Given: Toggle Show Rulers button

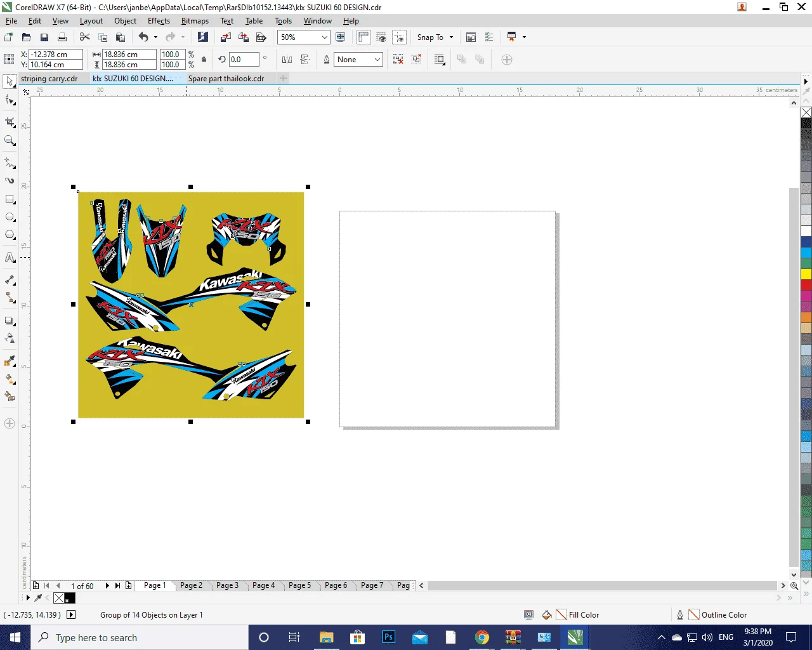Looking at the screenshot, I should coord(363,37).
